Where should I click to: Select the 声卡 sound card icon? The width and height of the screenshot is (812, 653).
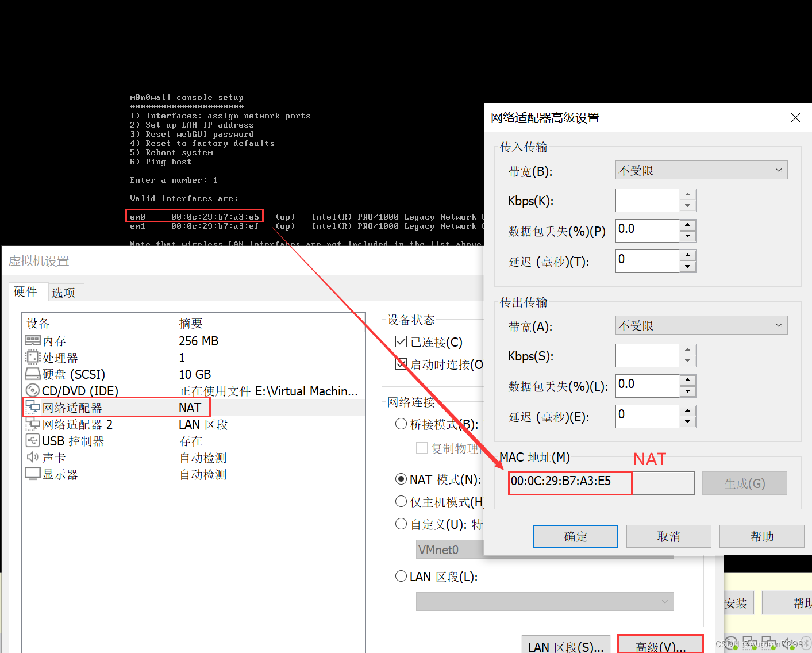point(33,458)
